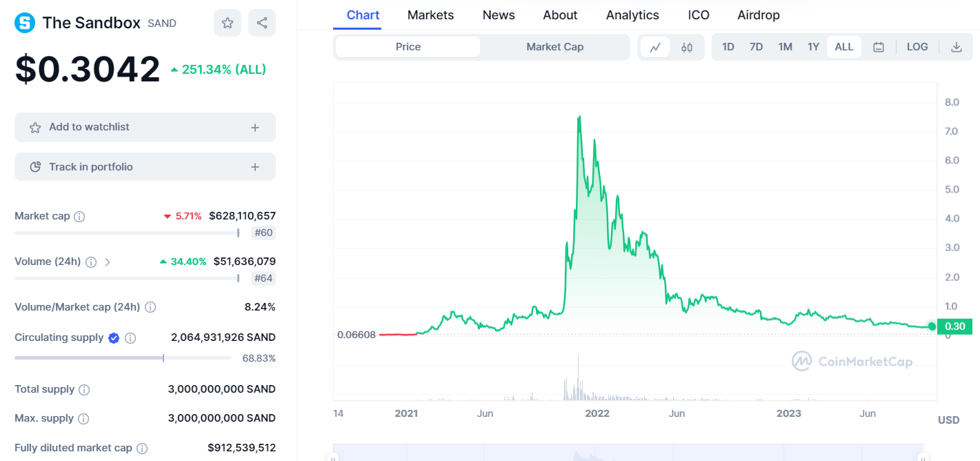Set chart range to 1Y
Image resolution: width=980 pixels, height=461 pixels.
tap(814, 47)
